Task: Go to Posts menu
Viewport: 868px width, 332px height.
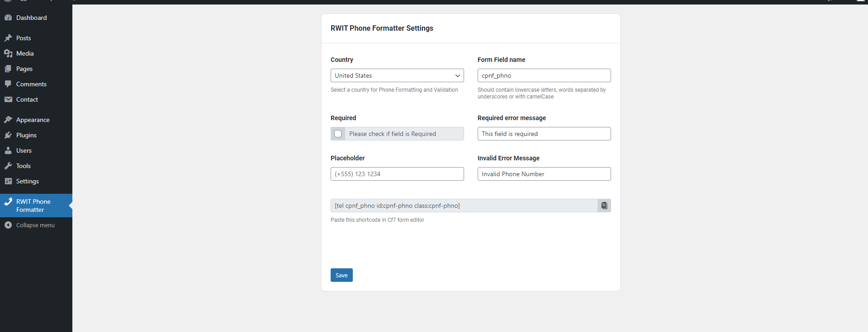Action: [36, 38]
